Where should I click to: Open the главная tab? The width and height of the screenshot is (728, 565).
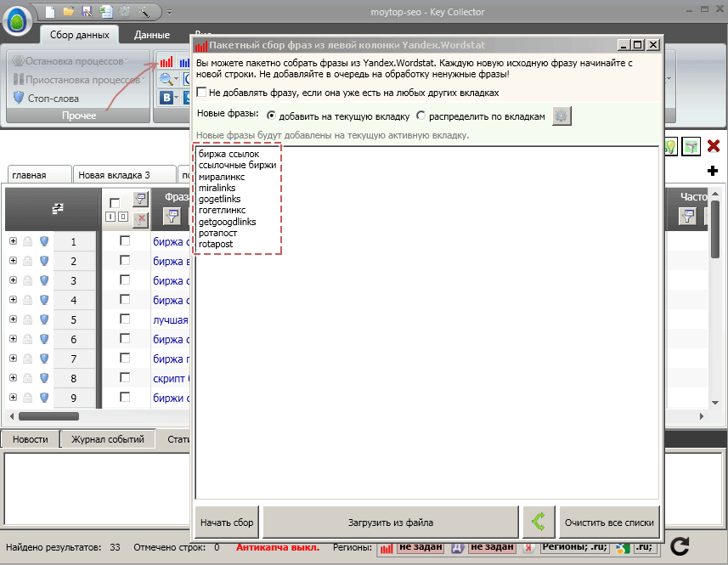tap(39, 174)
